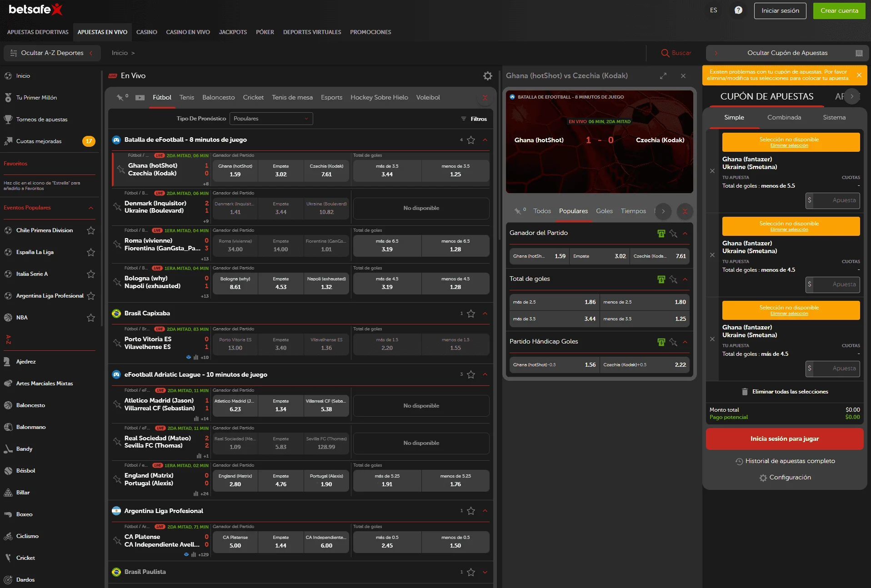Viewport: 871px width, 588px height.
Task: Open CASINO EN VIVO menu
Action: coord(188,32)
